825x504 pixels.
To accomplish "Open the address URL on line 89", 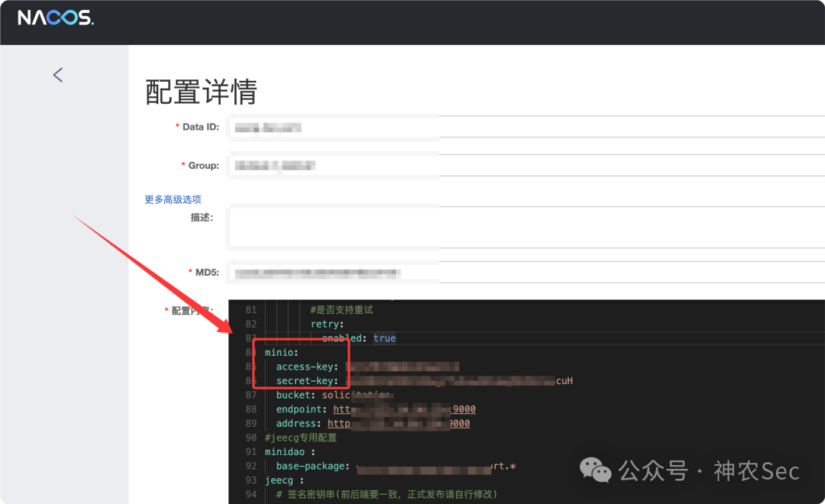I will point(398,424).
